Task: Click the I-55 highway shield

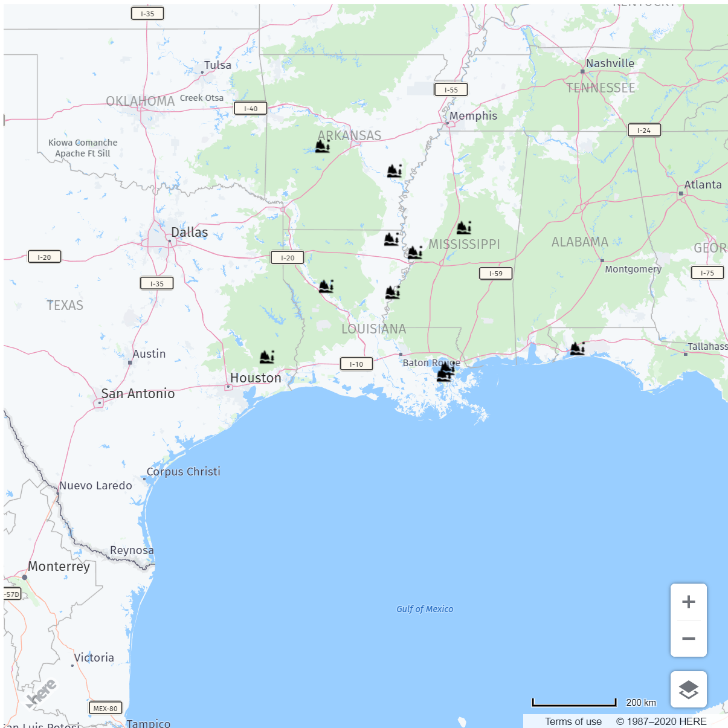Action: coord(451,89)
